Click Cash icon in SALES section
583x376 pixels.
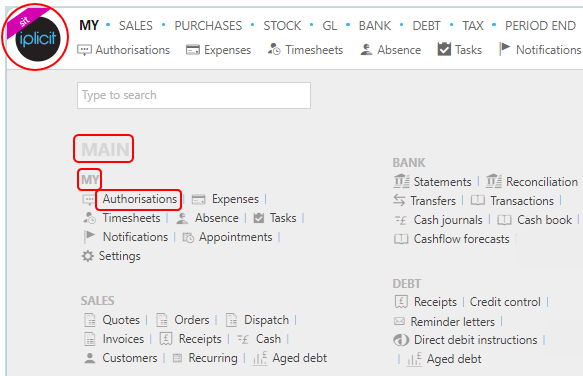244,339
